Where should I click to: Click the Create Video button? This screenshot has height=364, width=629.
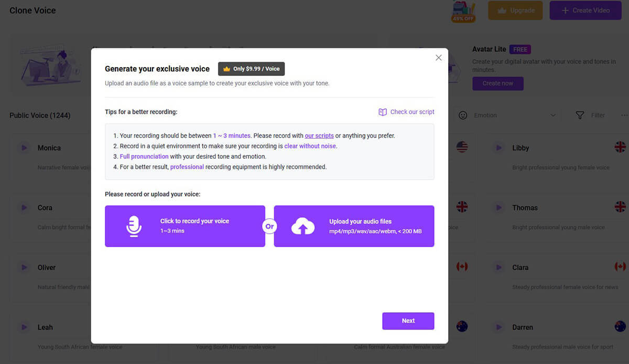[x=584, y=10]
